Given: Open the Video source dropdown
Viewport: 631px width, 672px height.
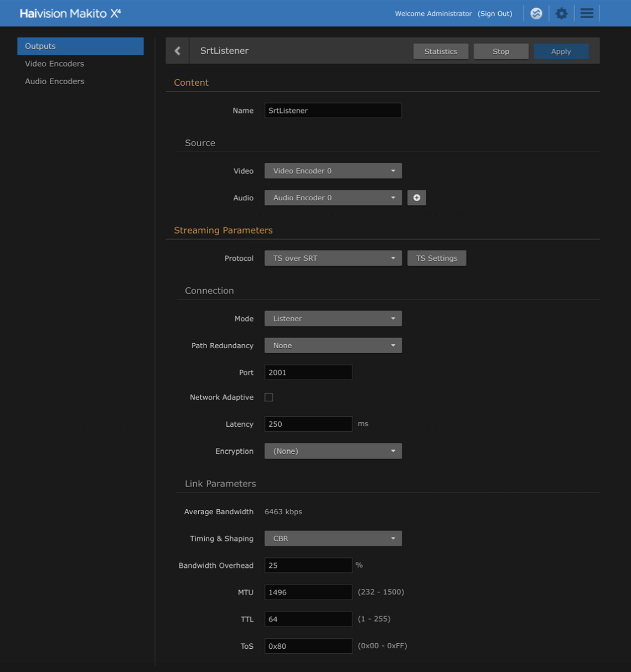Looking at the screenshot, I should coord(333,170).
